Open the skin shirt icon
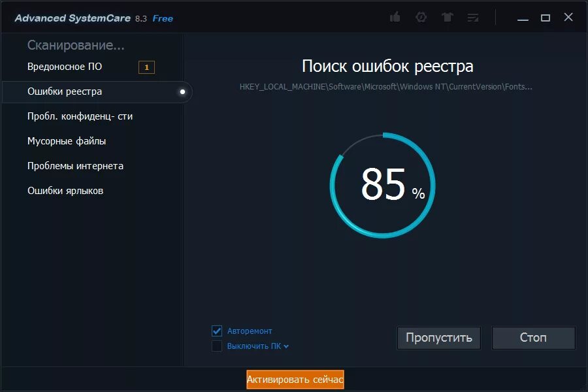The width and height of the screenshot is (588, 392). pyautogui.click(x=447, y=17)
